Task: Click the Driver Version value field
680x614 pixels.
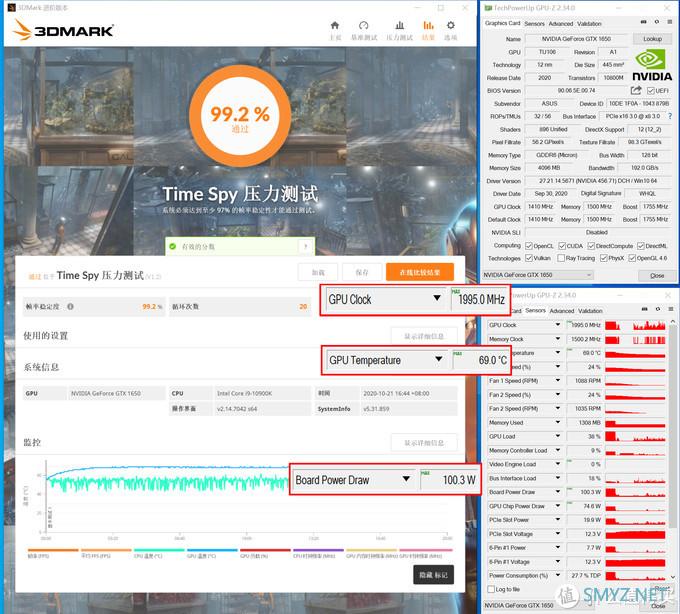Action: [x=599, y=181]
